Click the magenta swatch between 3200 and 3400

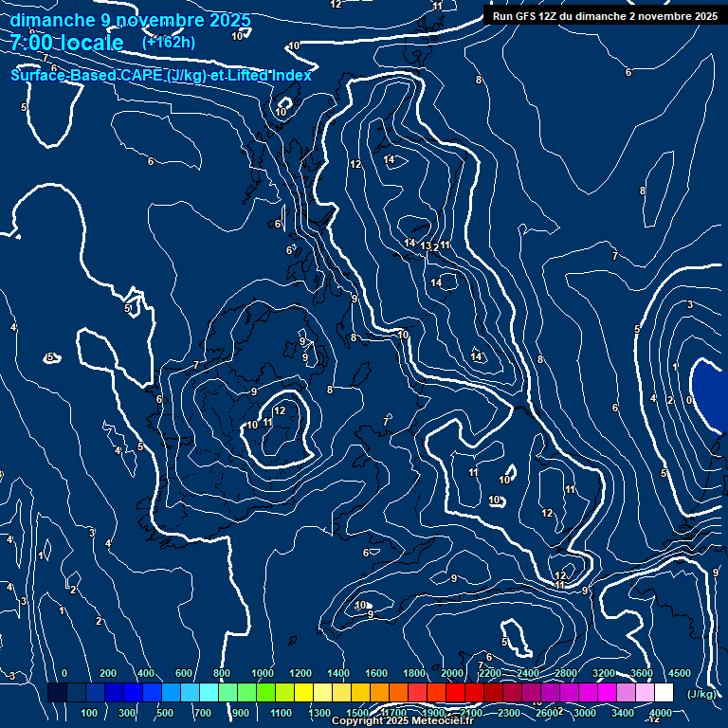[x=608, y=692]
